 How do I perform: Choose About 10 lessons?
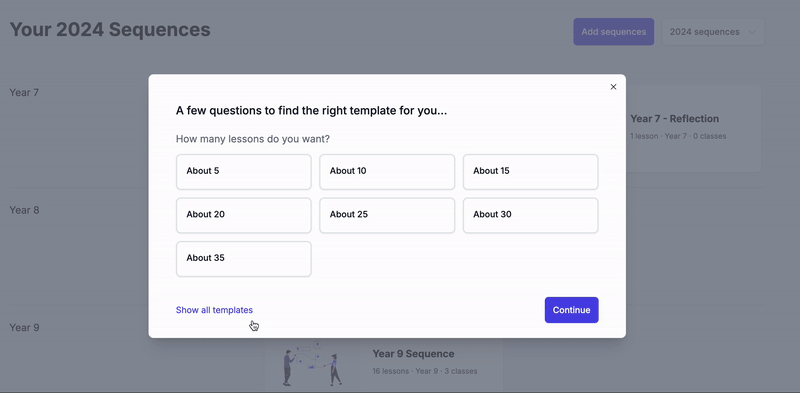coord(387,172)
